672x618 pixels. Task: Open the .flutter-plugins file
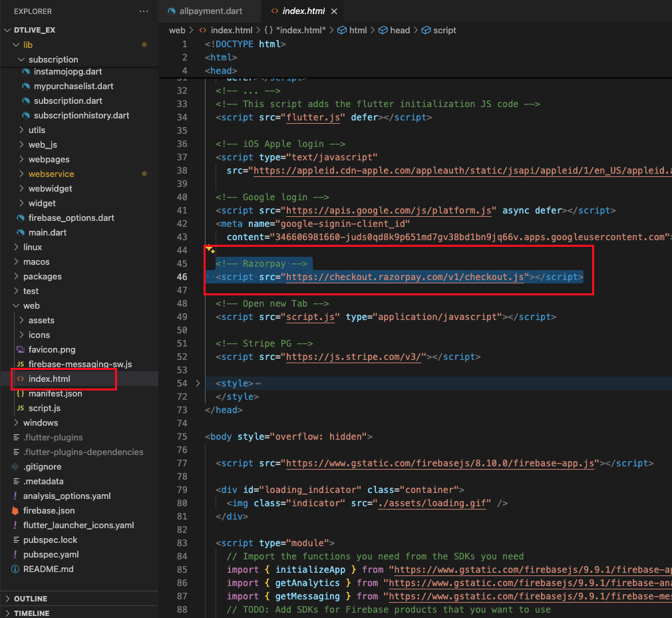[53, 437]
